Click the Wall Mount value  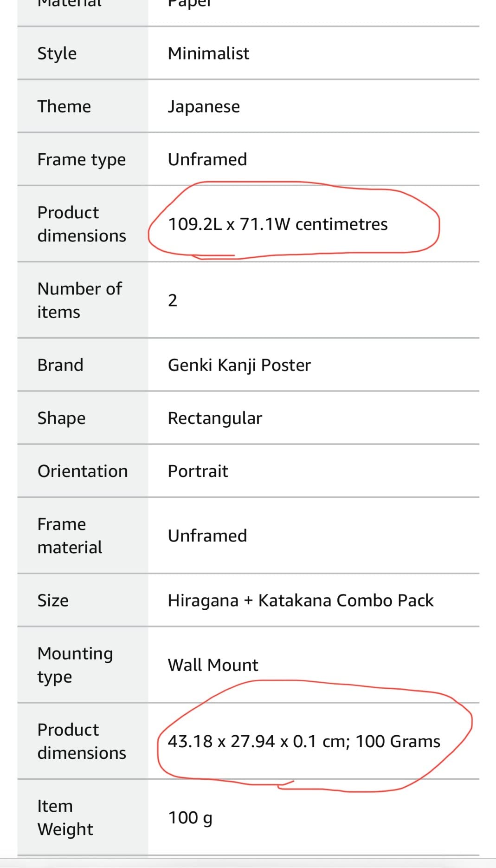click(x=213, y=665)
